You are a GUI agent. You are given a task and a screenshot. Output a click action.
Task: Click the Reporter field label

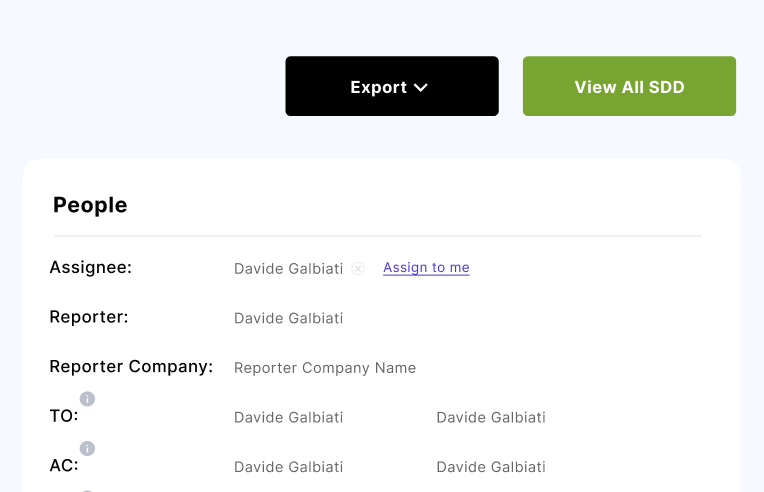(89, 317)
